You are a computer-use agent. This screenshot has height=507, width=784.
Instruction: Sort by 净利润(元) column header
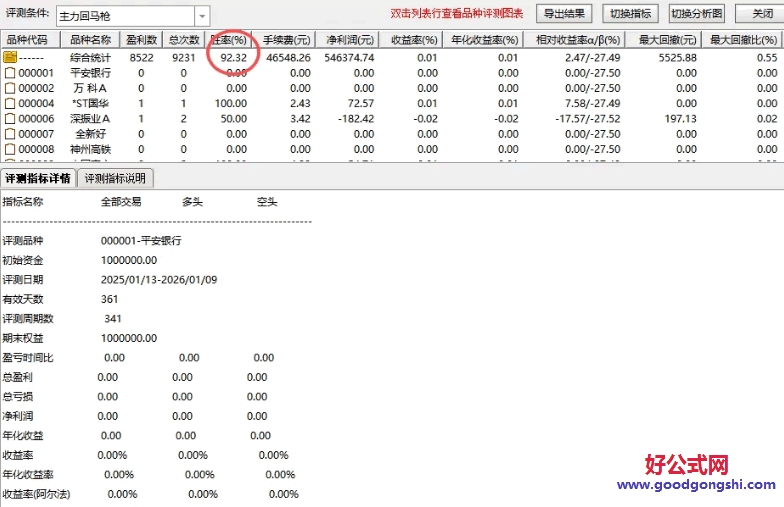click(348, 40)
